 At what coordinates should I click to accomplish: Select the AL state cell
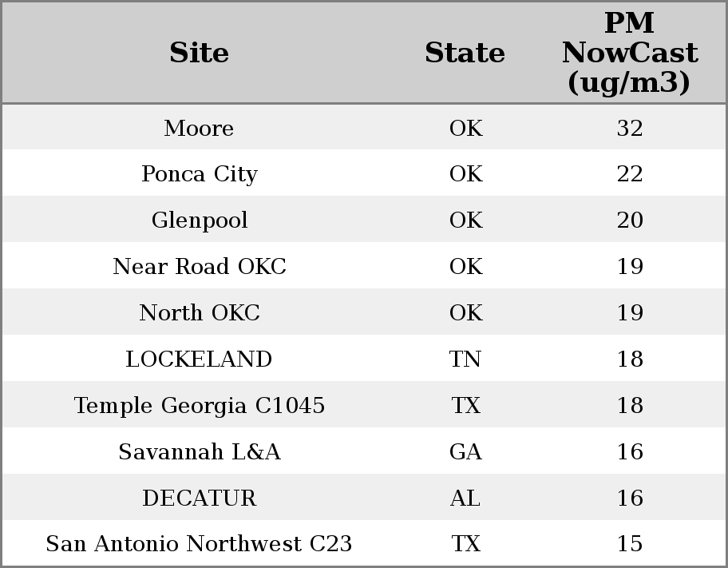tap(465, 498)
